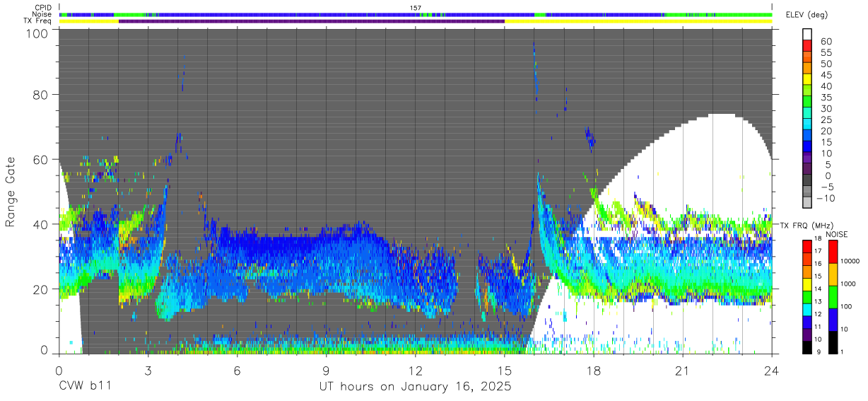This screenshot has width=868, height=401.
Task: Click the y-axis tick label 20
Action: [40, 289]
